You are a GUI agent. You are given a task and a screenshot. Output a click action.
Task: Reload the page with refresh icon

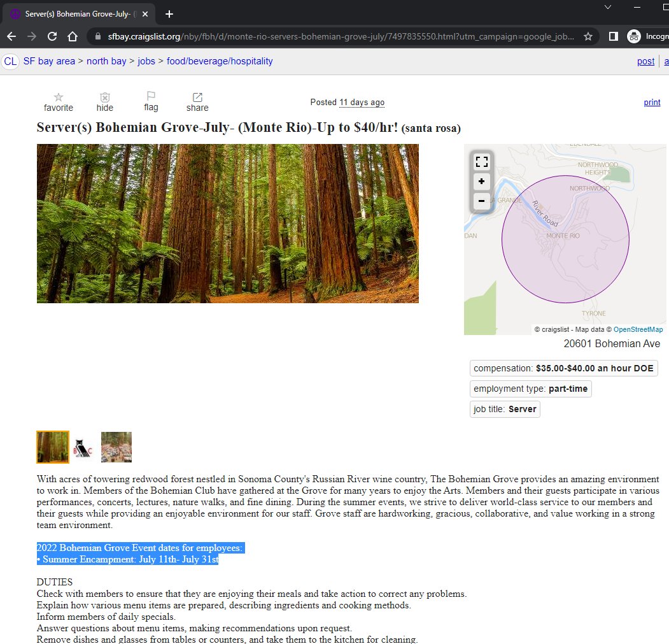pos(52,37)
